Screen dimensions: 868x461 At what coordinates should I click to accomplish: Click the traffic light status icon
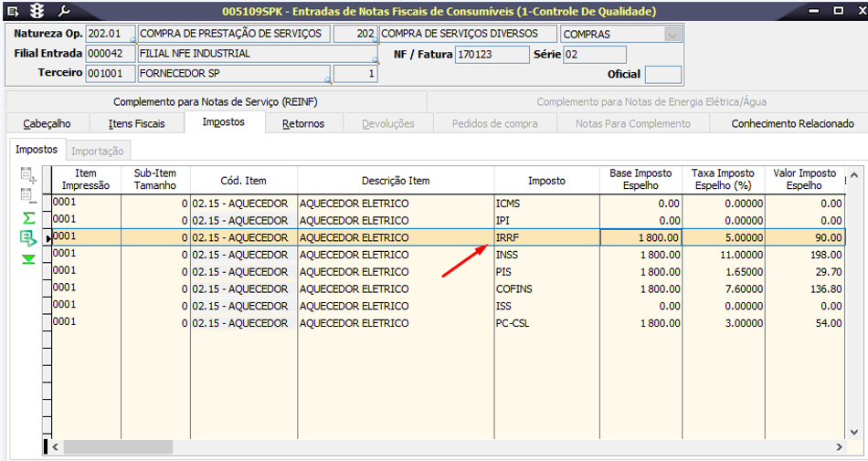click(x=37, y=11)
